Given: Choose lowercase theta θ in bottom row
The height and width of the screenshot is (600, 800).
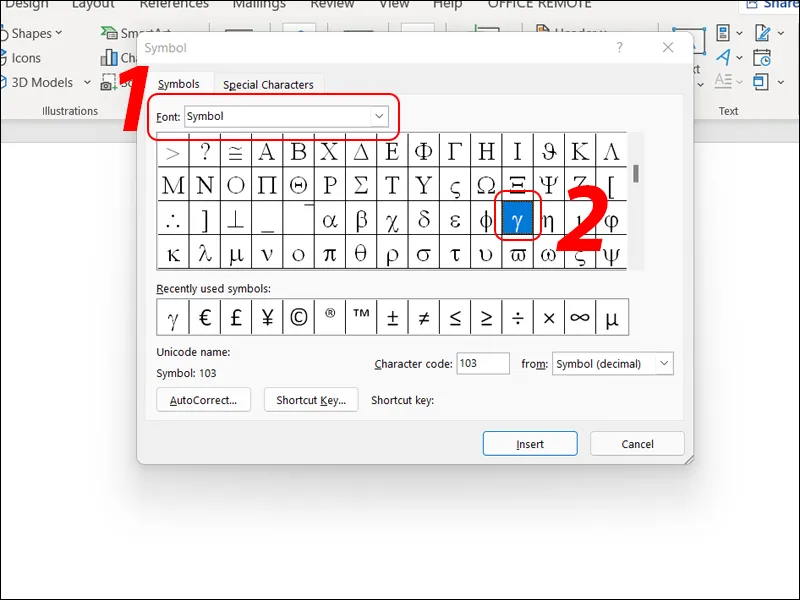Looking at the screenshot, I should tap(361, 253).
